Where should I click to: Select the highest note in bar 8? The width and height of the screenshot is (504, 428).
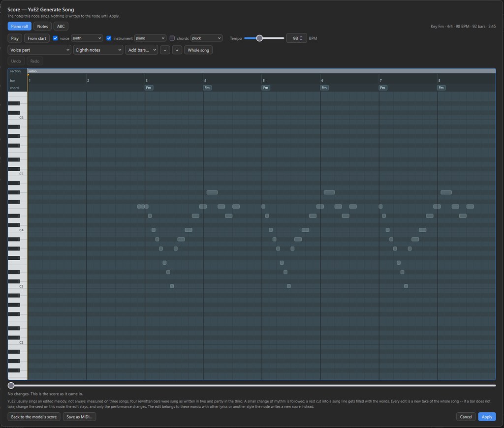tap(446, 192)
